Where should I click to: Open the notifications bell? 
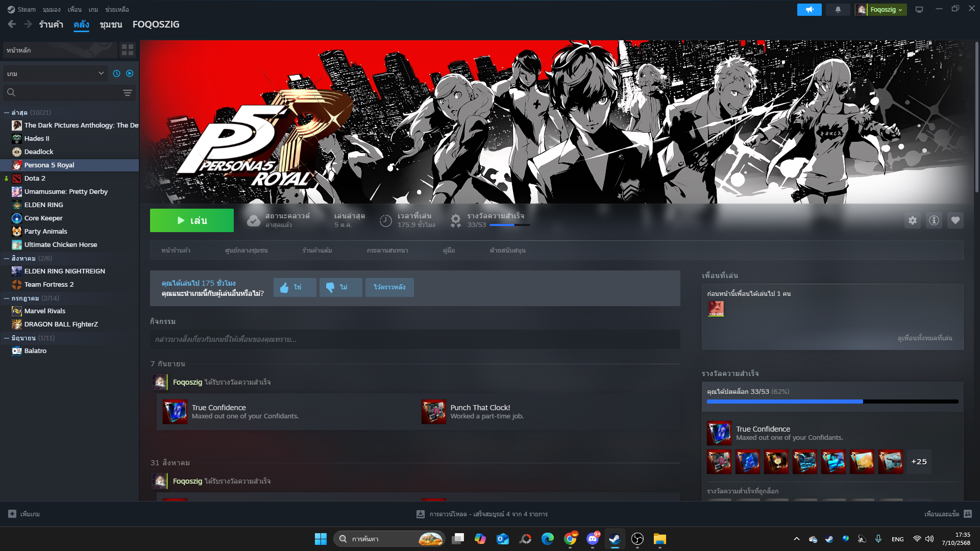click(838, 10)
